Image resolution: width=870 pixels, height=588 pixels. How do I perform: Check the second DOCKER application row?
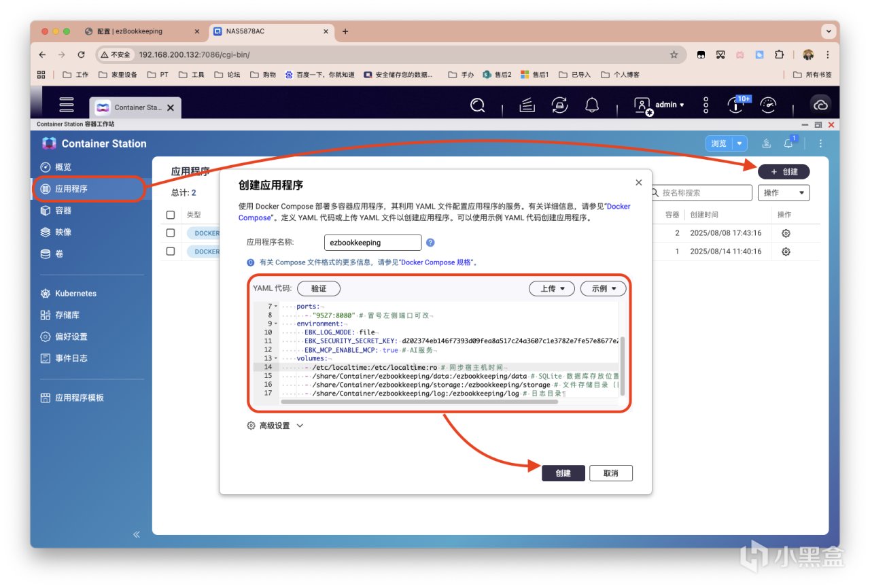[x=171, y=251]
